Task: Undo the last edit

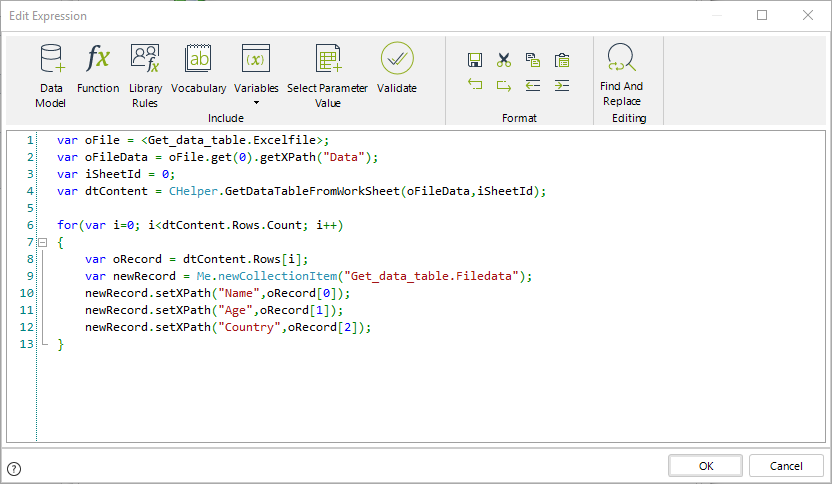Action: [475, 86]
